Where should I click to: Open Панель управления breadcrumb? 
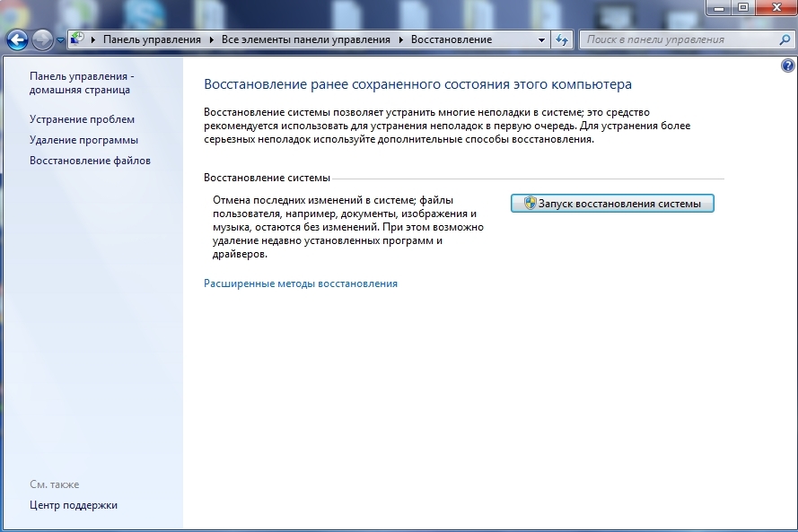152,39
